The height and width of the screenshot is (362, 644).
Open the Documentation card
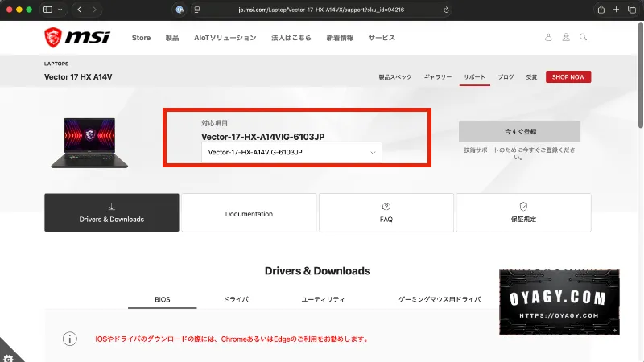[x=249, y=212]
